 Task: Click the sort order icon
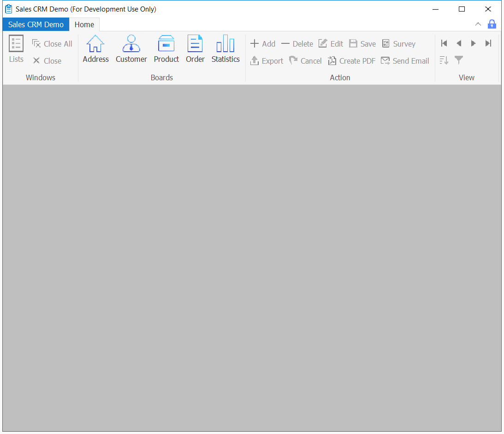point(444,60)
